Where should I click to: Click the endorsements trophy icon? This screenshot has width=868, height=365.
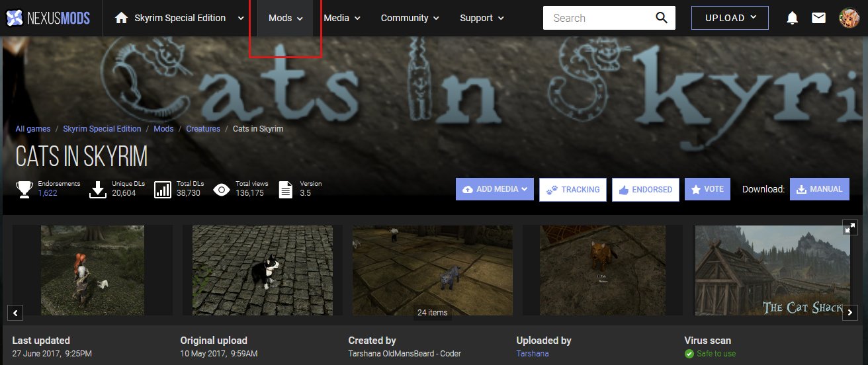tap(24, 190)
